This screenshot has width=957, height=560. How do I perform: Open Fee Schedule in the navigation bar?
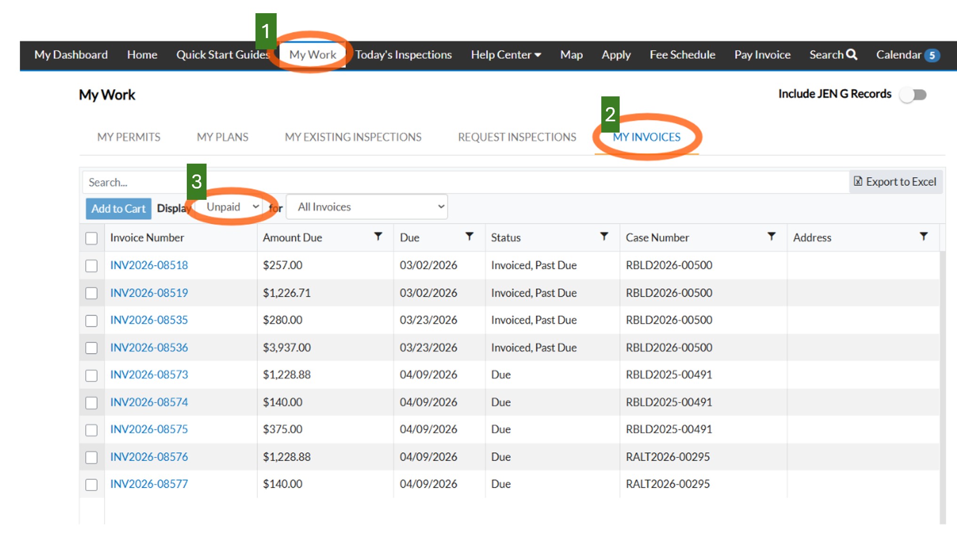(682, 55)
